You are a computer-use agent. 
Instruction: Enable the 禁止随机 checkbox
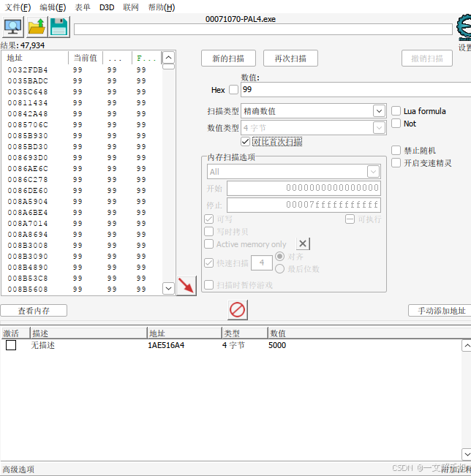tap(396, 151)
